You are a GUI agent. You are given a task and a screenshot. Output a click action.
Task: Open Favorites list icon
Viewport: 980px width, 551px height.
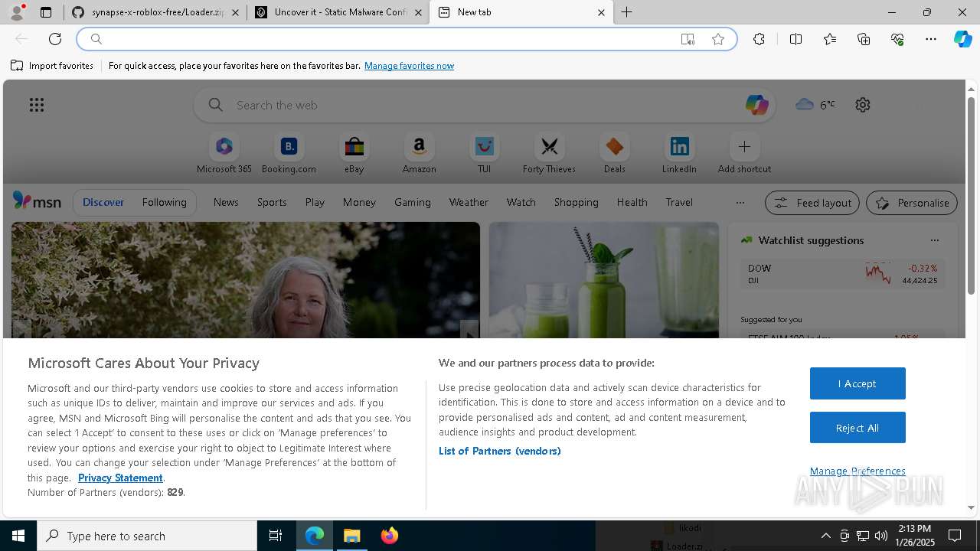click(830, 39)
